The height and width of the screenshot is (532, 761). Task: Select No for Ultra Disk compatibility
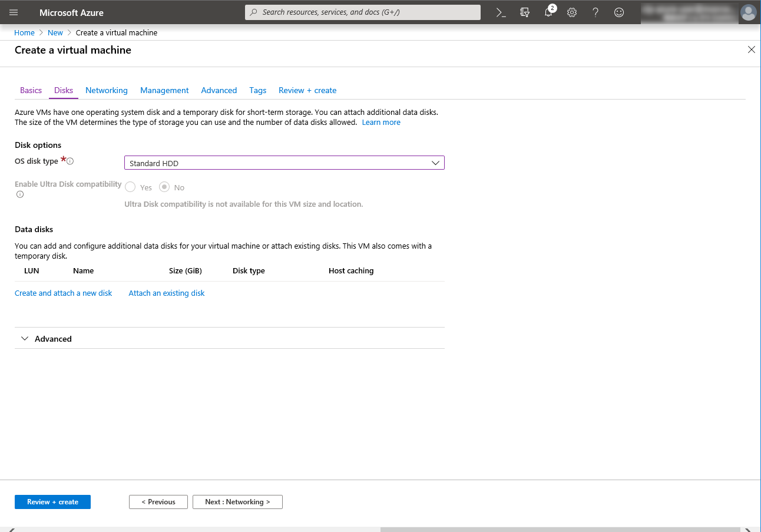tap(164, 187)
